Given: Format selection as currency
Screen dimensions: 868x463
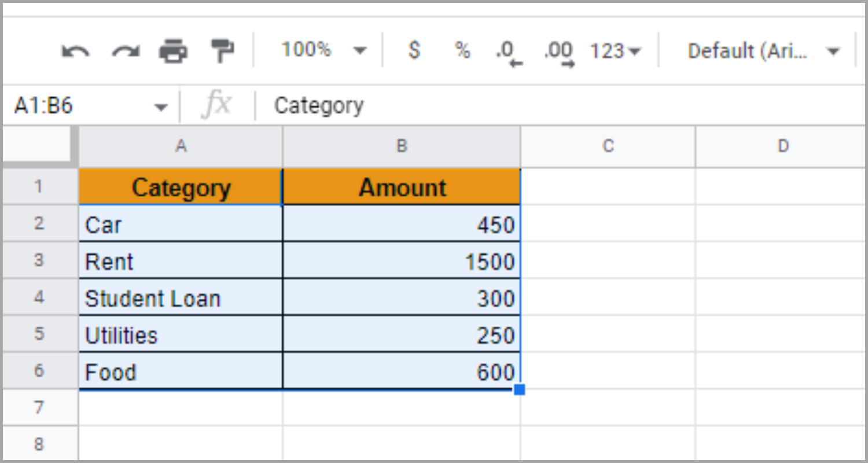Looking at the screenshot, I should coord(414,51).
